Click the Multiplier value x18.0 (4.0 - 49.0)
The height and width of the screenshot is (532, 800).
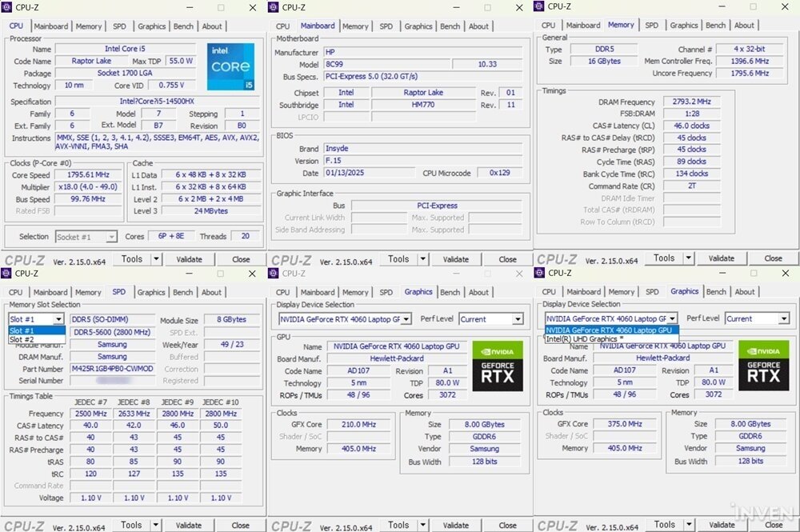click(88, 186)
